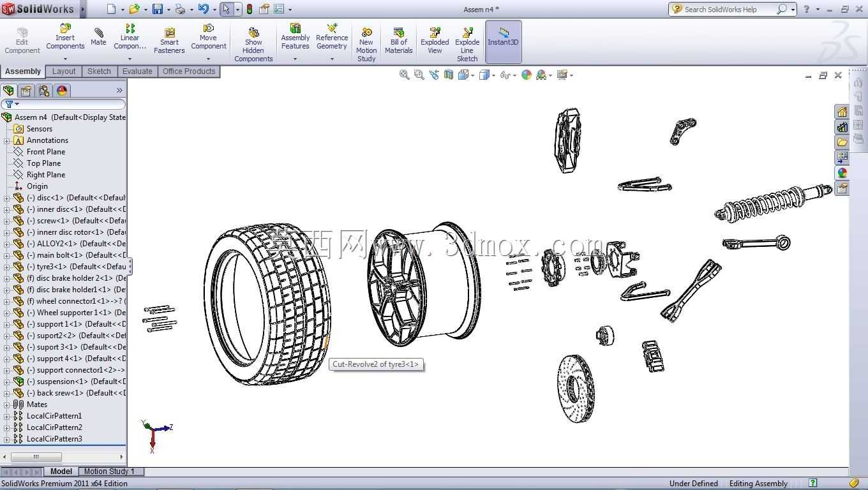
Task: Open the SolidWorks menu flyout arrow
Action: (x=83, y=9)
